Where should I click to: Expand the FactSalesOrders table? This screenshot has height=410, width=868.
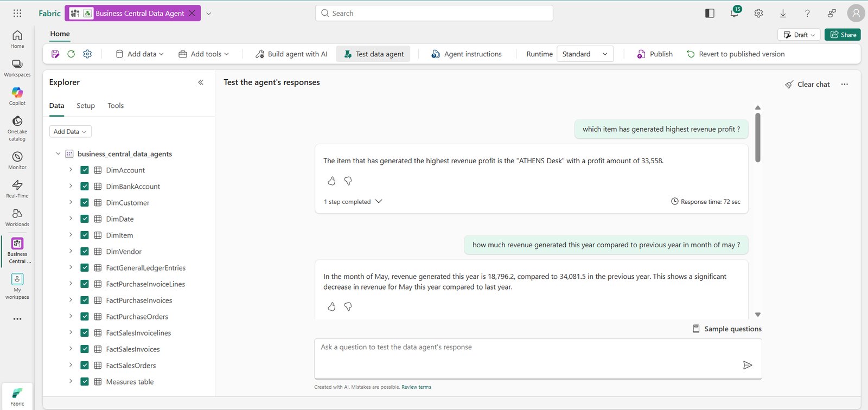tap(71, 365)
